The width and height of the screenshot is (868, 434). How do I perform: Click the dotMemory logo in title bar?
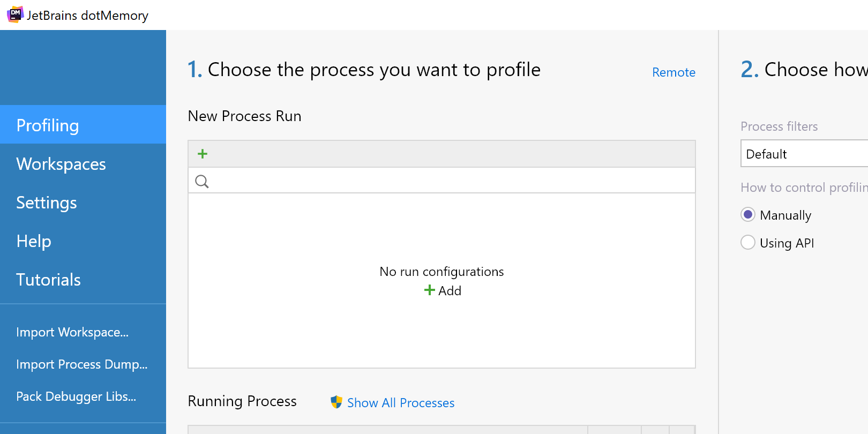(15, 14)
